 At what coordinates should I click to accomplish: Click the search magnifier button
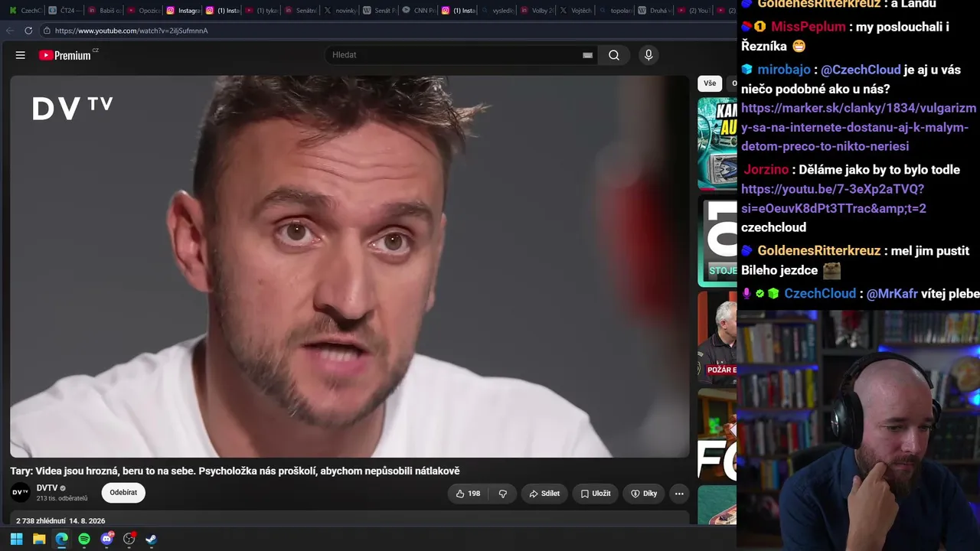click(614, 55)
